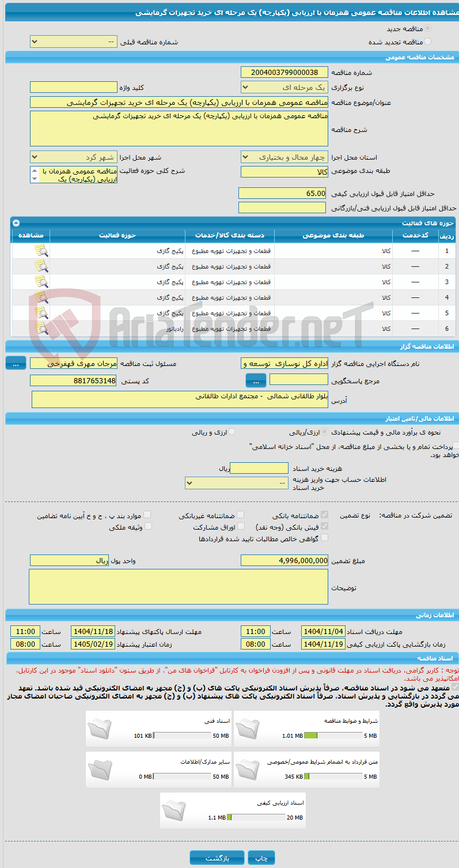This screenshot has height=868, width=459.
Task: Open the اسناد ارزیابی کیفی folder icon
Action: (173, 810)
